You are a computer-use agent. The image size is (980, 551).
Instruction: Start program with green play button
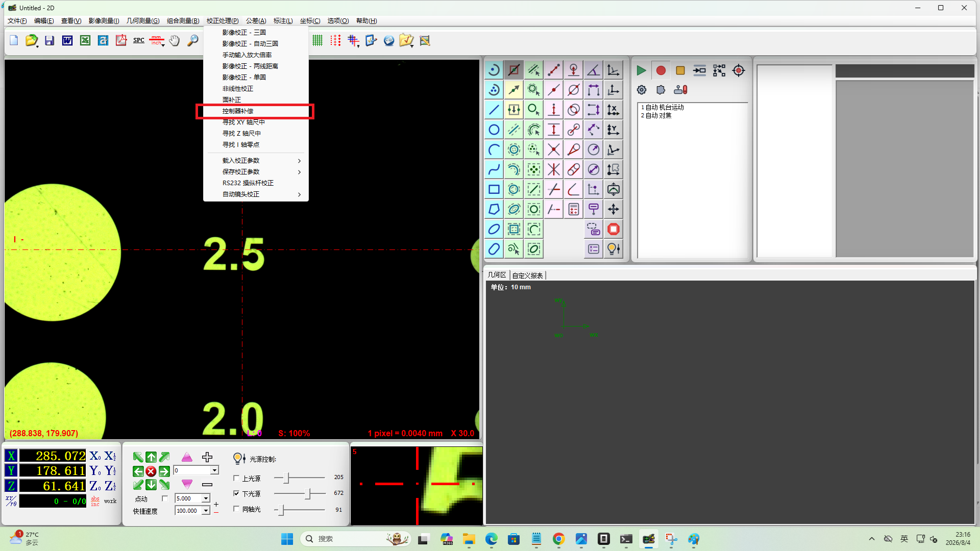tap(641, 70)
